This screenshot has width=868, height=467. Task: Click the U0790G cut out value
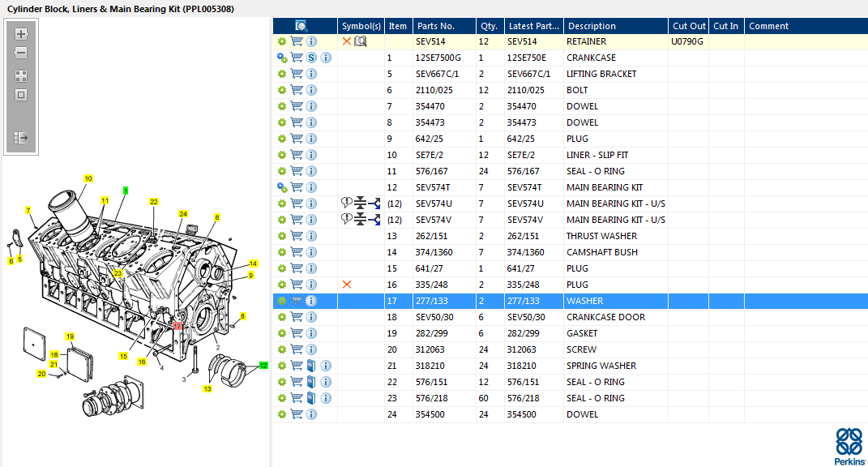[x=687, y=41]
